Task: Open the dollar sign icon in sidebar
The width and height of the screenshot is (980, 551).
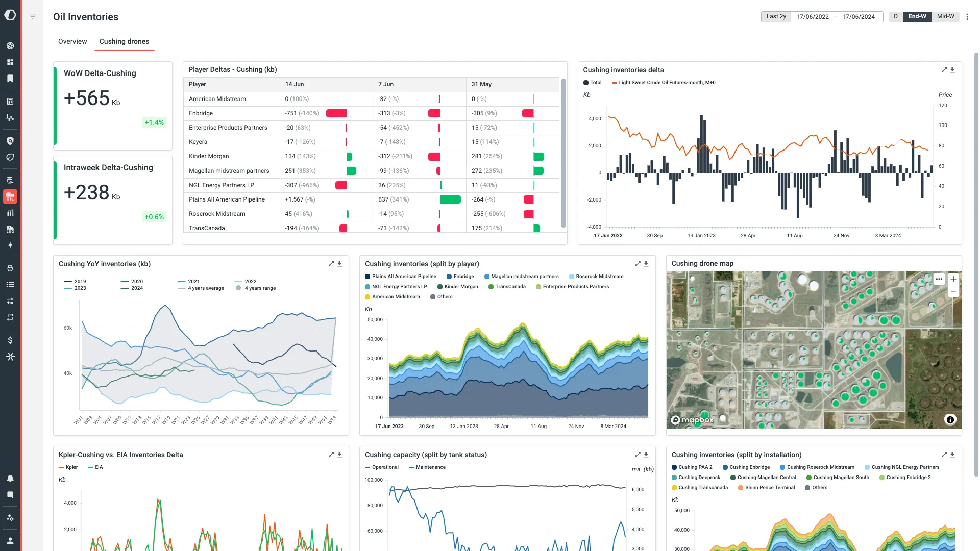Action: 10,340
